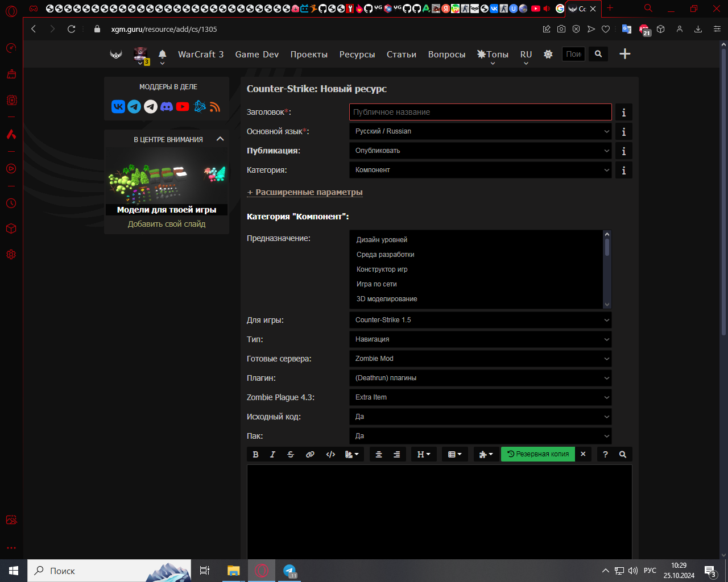Open the white Telegram chat icon
This screenshot has height=582, width=728.
click(x=151, y=106)
